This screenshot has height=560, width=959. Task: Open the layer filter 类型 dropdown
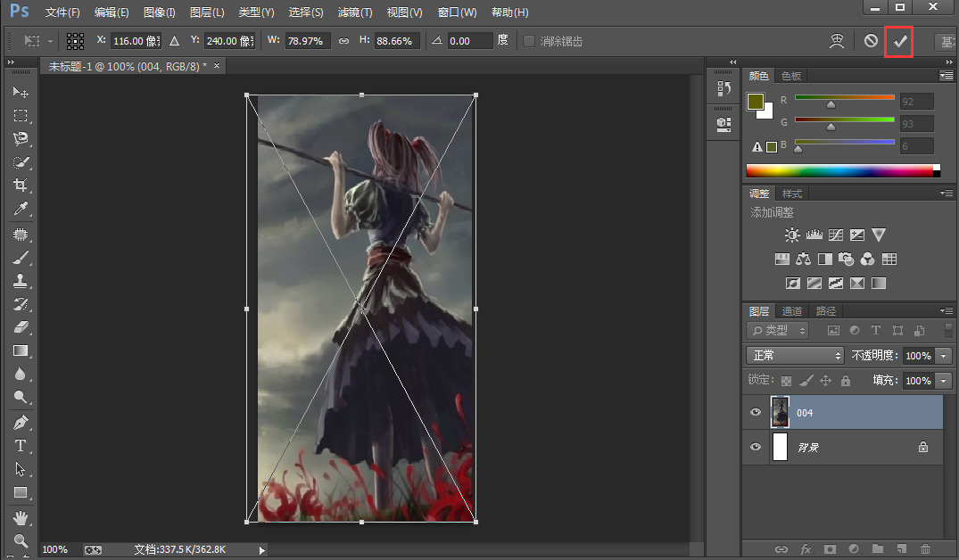[777, 331]
